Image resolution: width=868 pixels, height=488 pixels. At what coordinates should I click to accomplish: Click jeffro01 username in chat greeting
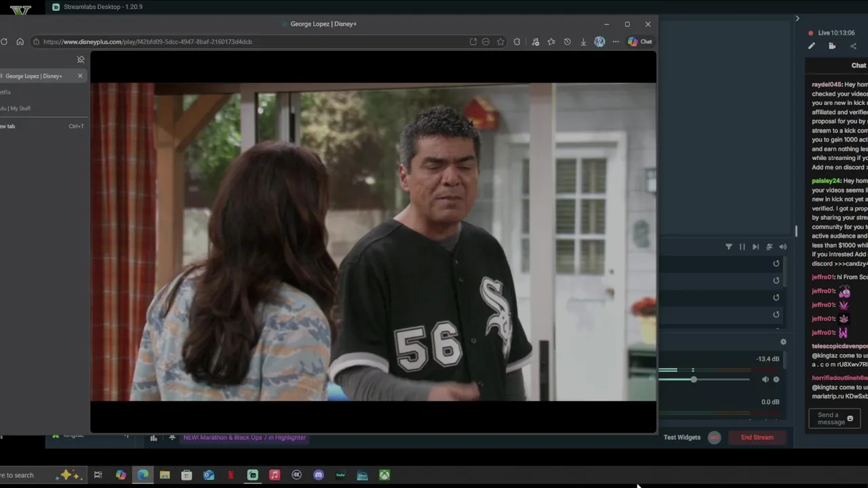tap(823, 277)
